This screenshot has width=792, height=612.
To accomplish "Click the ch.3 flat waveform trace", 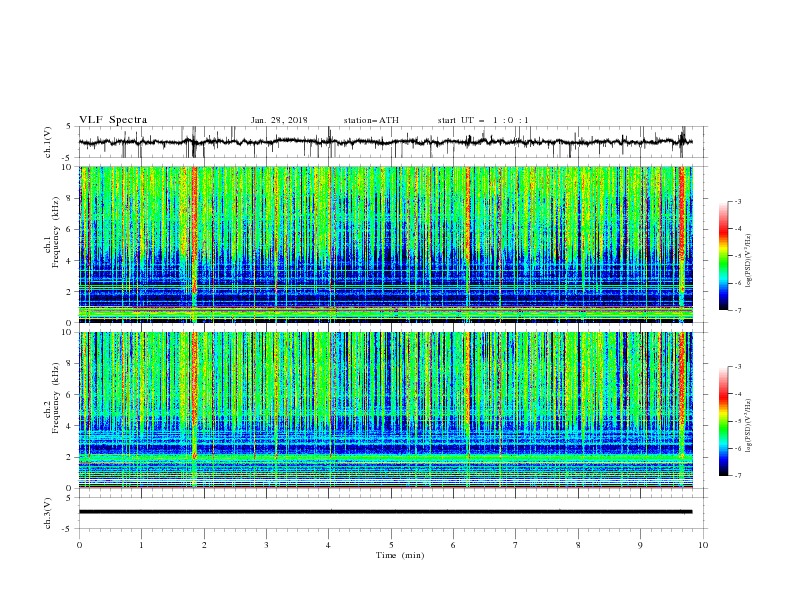I will click(x=385, y=512).
